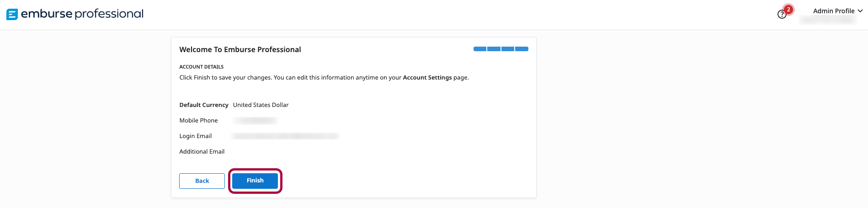Open the Admin Profile menu
Image resolution: width=868 pixels, height=208 pixels.
[833, 11]
